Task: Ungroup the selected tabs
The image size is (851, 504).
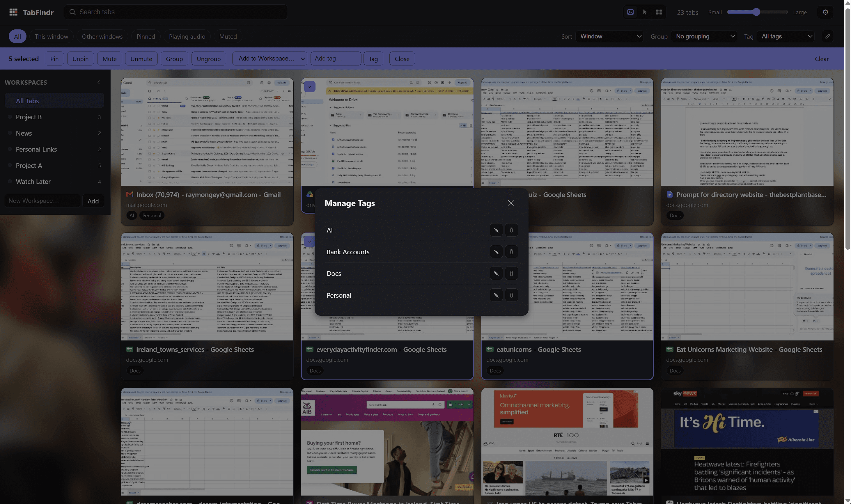Action: pos(208,59)
